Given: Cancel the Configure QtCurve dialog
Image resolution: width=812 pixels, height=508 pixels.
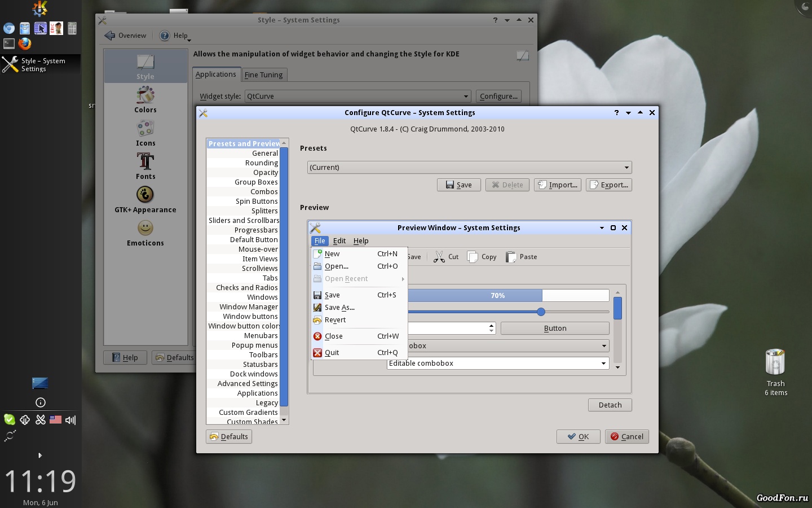Looking at the screenshot, I should point(627,437).
